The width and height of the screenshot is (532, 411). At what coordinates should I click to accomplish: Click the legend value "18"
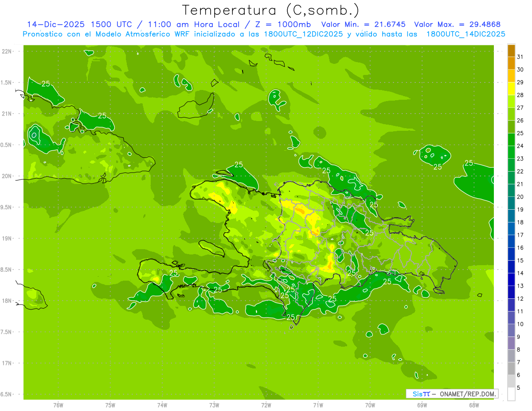point(520,222)
